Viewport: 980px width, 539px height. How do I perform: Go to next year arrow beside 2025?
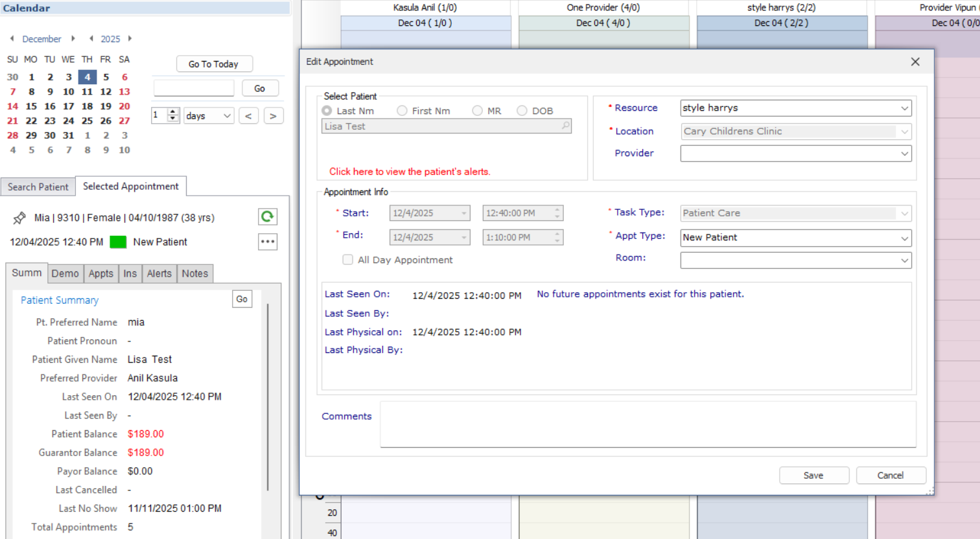click(x=130, y=39)
